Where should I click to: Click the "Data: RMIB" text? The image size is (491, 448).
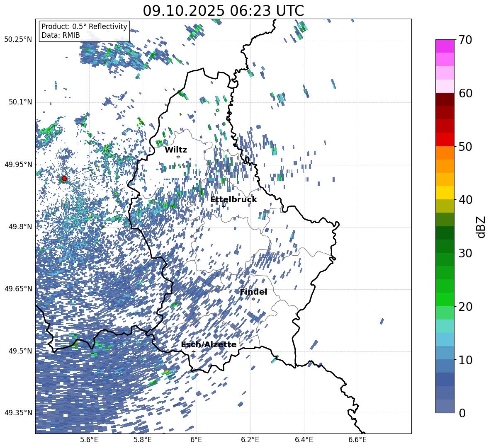pos(61,35)
